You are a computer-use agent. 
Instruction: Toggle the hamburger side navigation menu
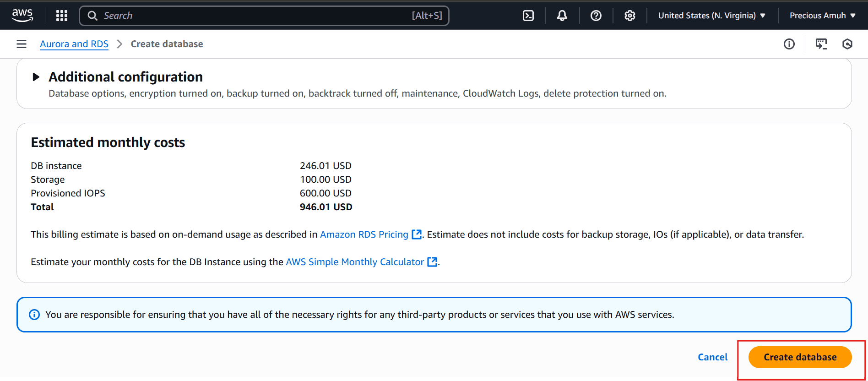coord(22,44)
